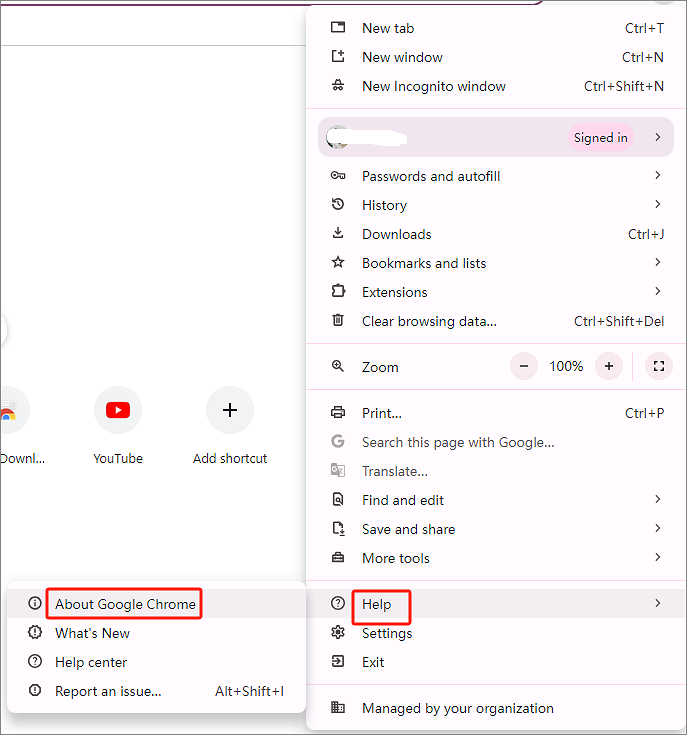Screen dimensions: 687x735
Task: Expand Passwords and autofill submenu arrow
Action: (657, 175)
